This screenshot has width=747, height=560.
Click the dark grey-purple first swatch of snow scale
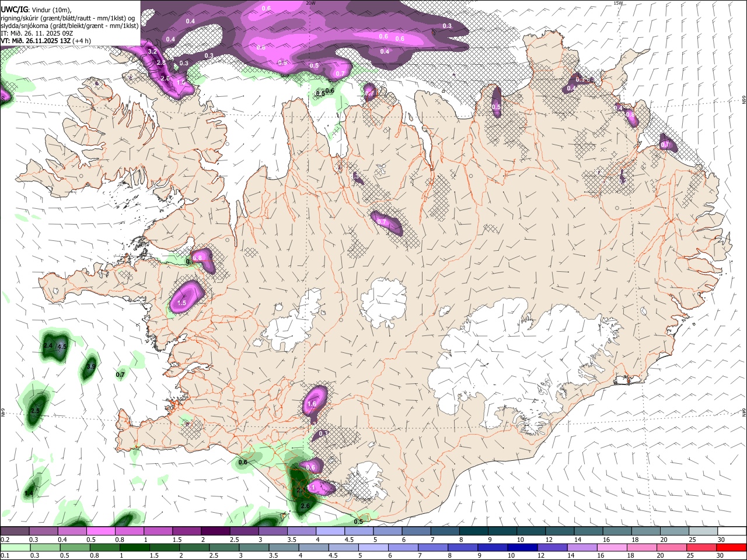pos(15,531)
